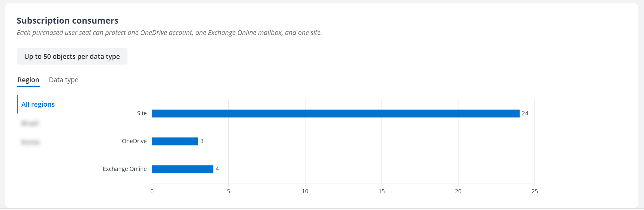Click the 25 tick on the horizontal axis
The image size is (644, 210).
click(534, 191)
